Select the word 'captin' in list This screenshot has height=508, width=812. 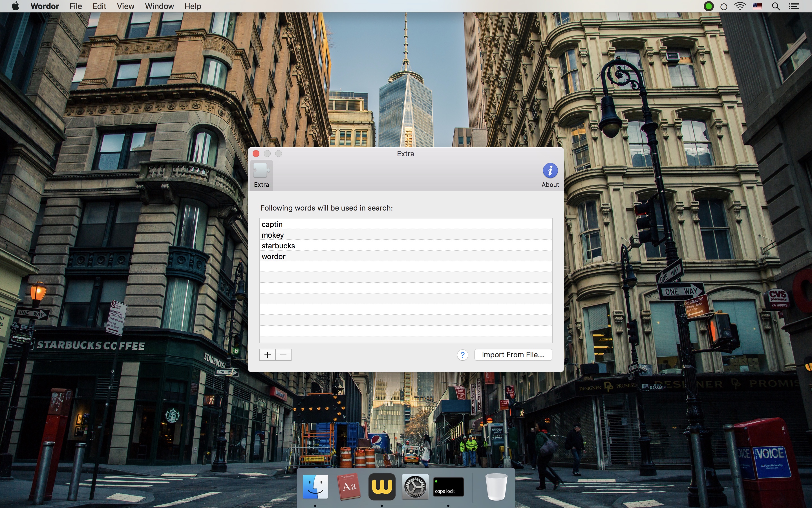coord(406,224)
